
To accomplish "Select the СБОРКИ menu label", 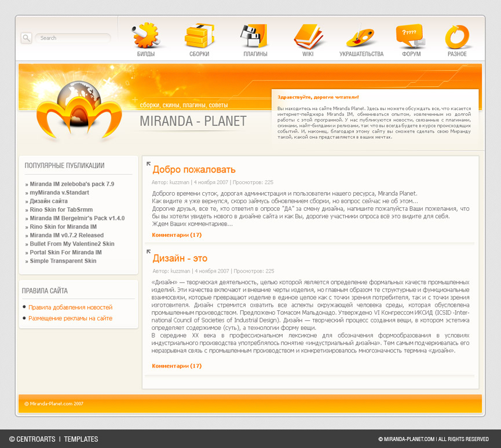I will (199, 54).
